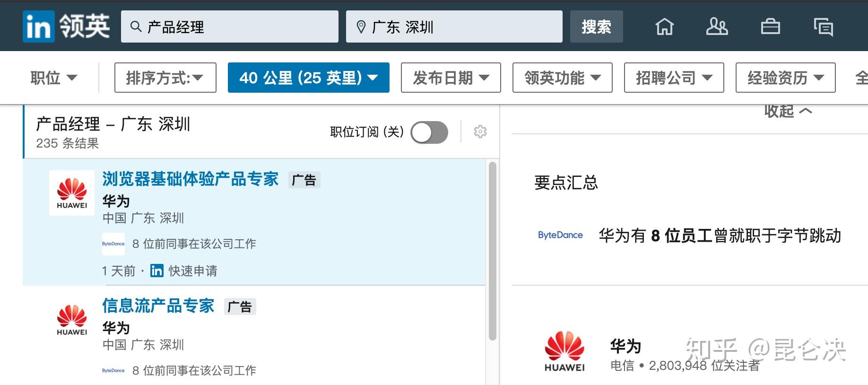Click 要点汇总 heading
868x385 pixels.
(x=566, y=182)
